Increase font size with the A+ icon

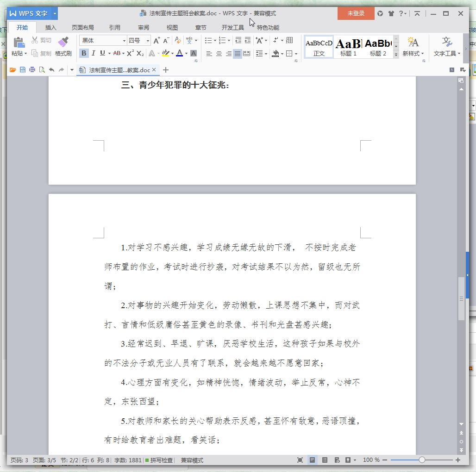click(x=157, y=40)
